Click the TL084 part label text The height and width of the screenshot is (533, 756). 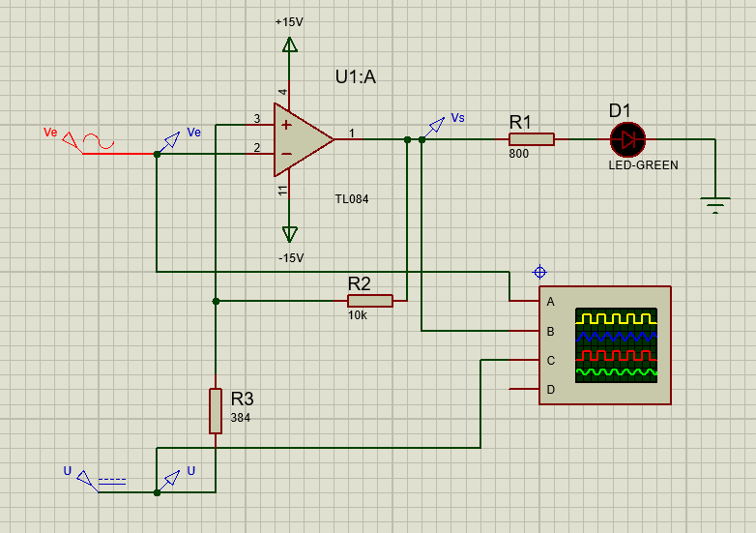[x=352, y=198]
